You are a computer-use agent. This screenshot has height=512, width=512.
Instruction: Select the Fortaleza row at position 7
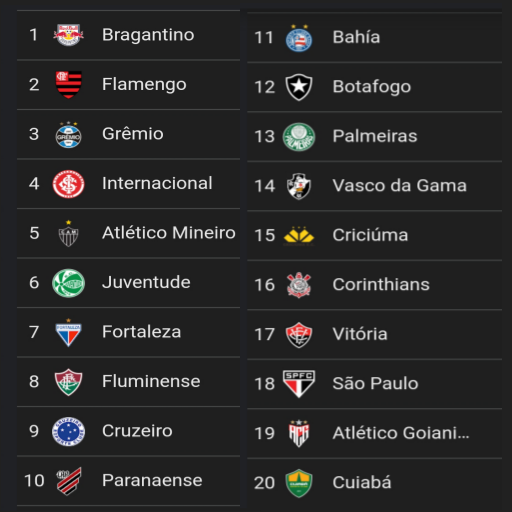(x=128, y=332)
